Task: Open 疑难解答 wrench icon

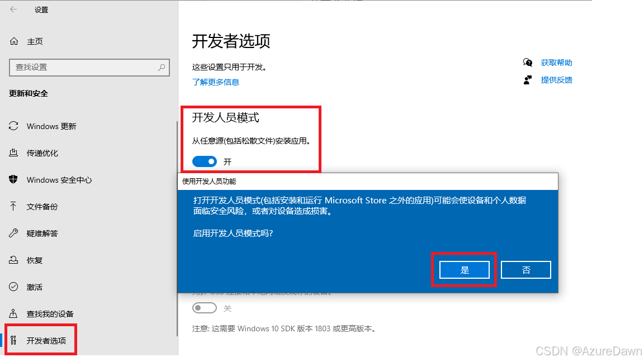Action: pos(13,233)
